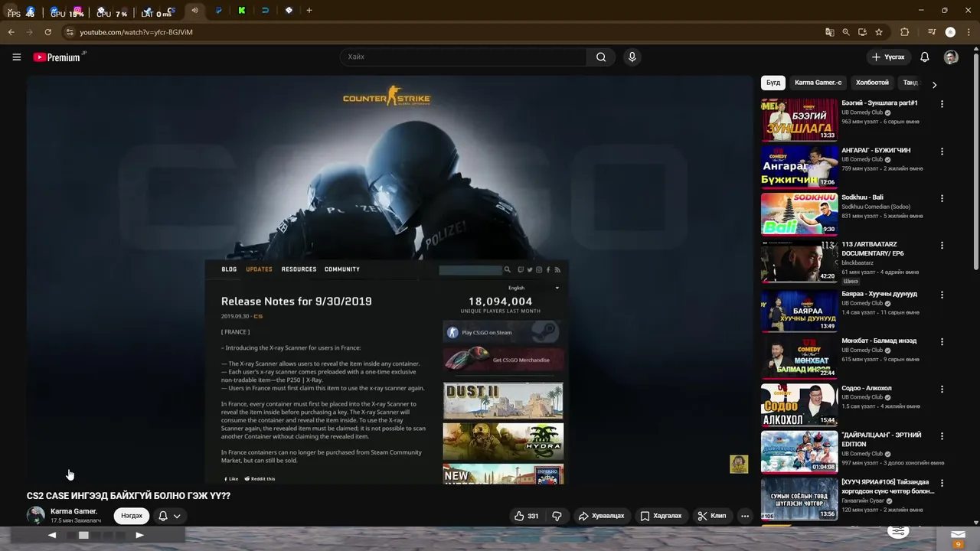Open a new browser tab

click(x=309, y=10)
